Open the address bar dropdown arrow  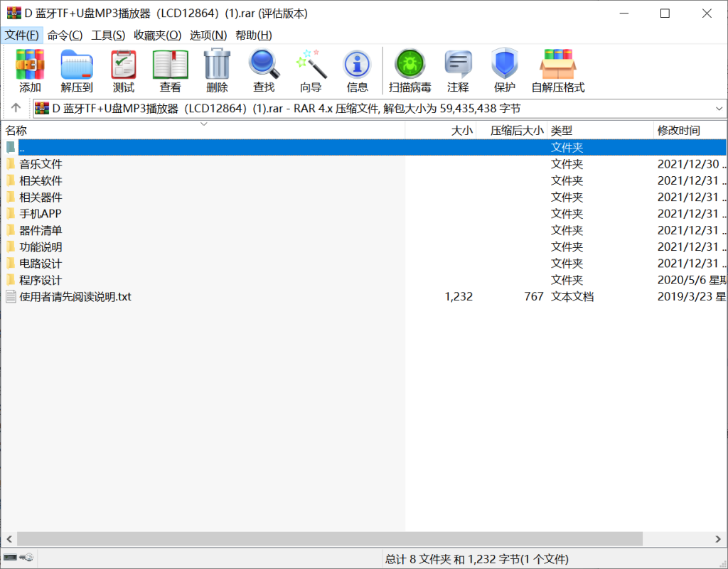pos(719,109)
